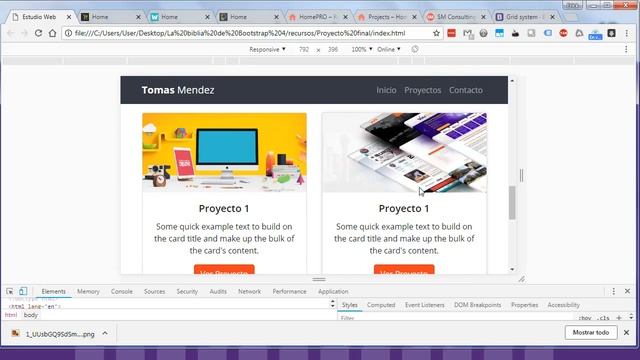This screenshot has height=360, width=640.
Task: Select the Accessibility sidebar tab
Action: 564,305
